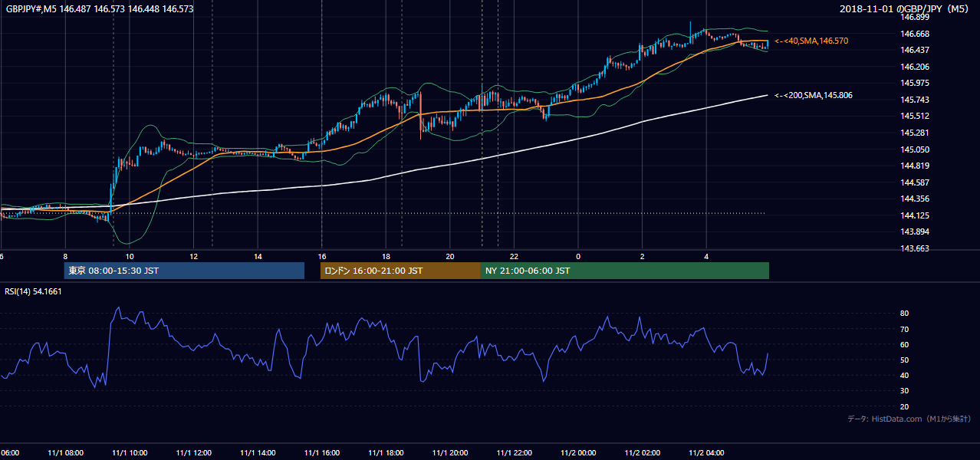980x460 pixels.
Task: Click price axis value 145.743
Action: tap(914, 100)
